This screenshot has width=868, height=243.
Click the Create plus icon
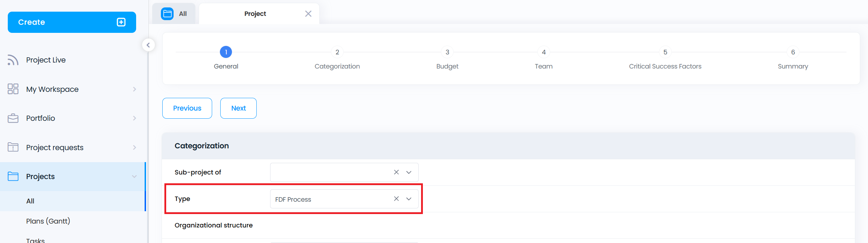pos(121,22)
